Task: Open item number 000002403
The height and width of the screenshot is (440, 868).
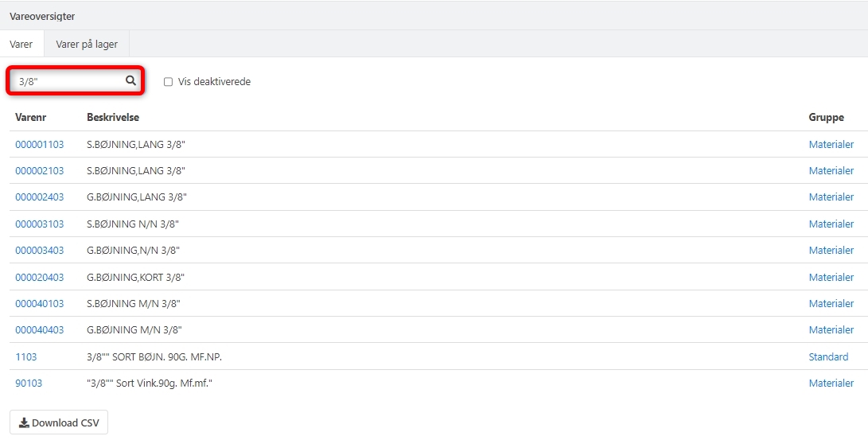Action: (x=40, y=197)
